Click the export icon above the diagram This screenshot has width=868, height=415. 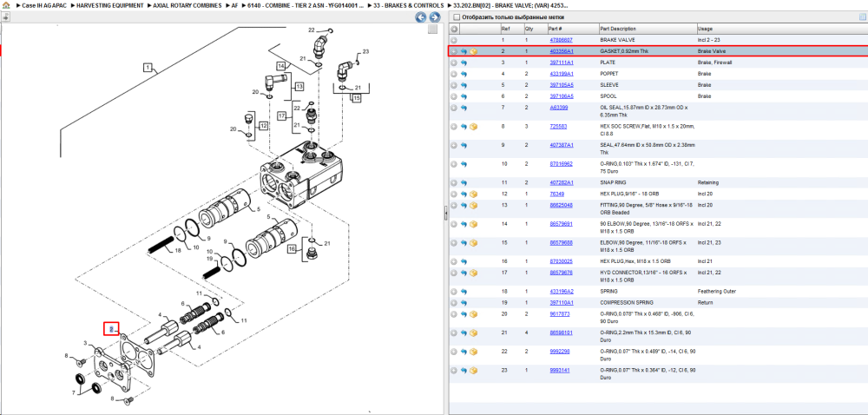tap(5, 17)
